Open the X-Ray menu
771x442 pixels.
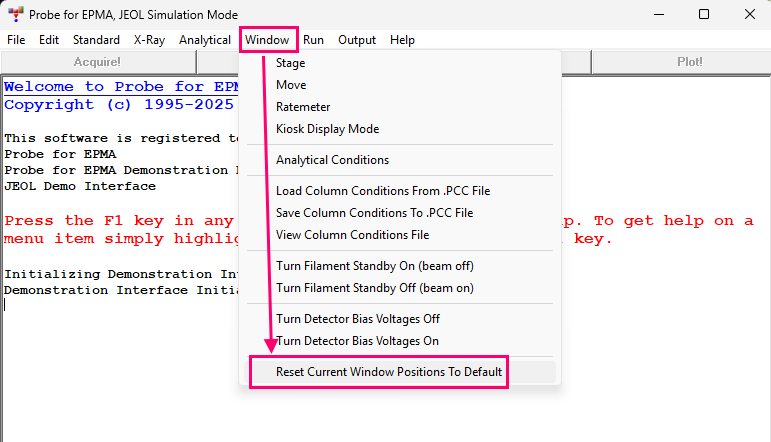click(x=149, y=40)
